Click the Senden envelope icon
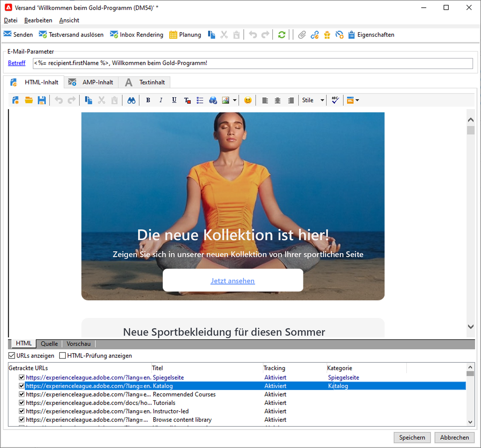This screenshot has width=481, height=448. [x=8, y=34]
